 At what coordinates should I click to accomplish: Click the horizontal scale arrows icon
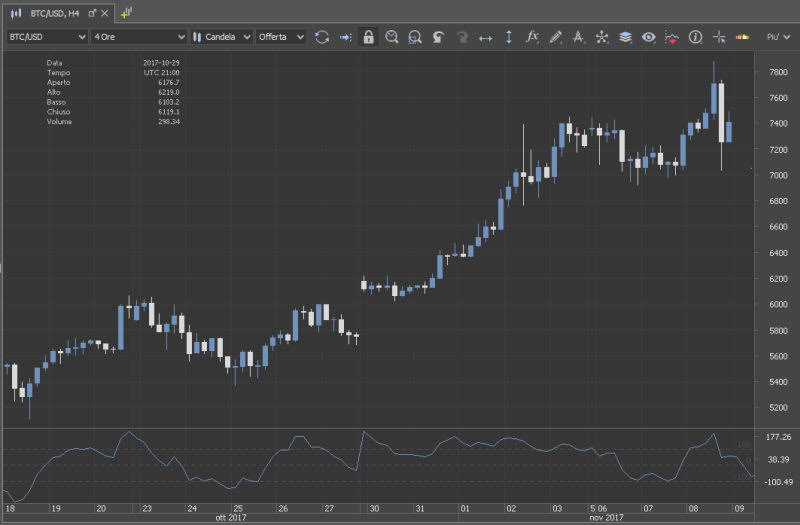486,37
